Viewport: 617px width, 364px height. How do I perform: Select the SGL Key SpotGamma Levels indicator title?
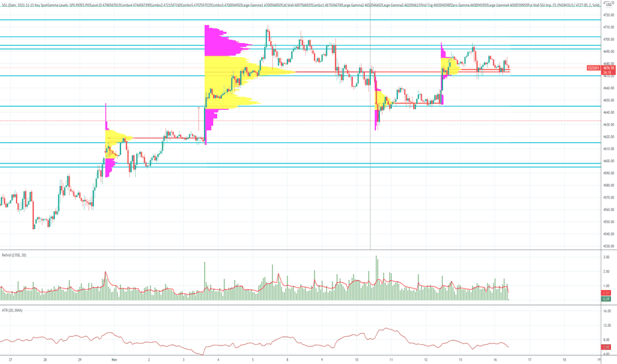(x=301, y=5)
